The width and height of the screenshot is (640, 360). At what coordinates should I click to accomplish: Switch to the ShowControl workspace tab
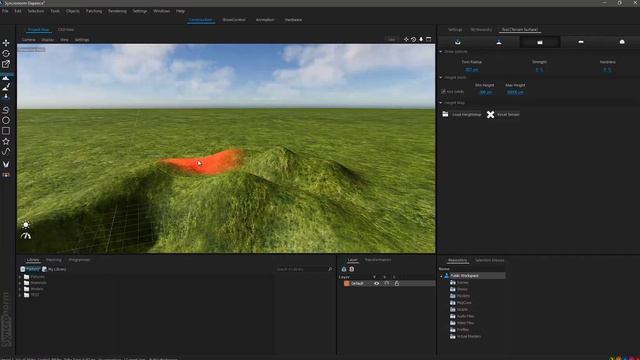tap(234, 20)
